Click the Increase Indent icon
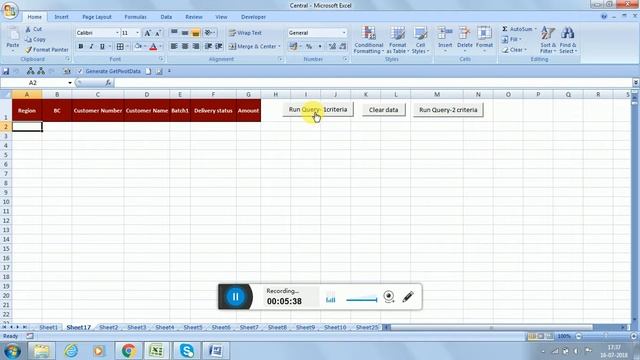Viewport: 640px width, 360px height. pyautogui.click(x=219, y=47)
